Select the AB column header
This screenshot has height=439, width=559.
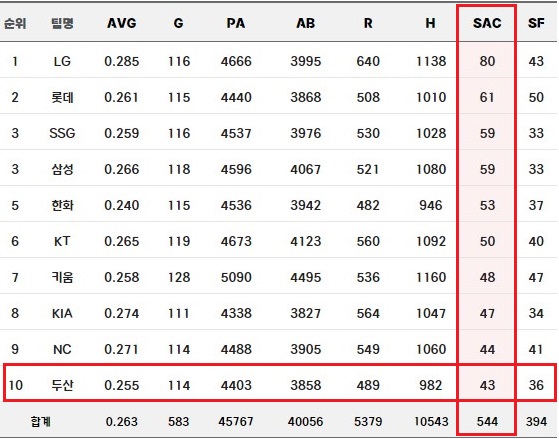click(x=306, y=24)
